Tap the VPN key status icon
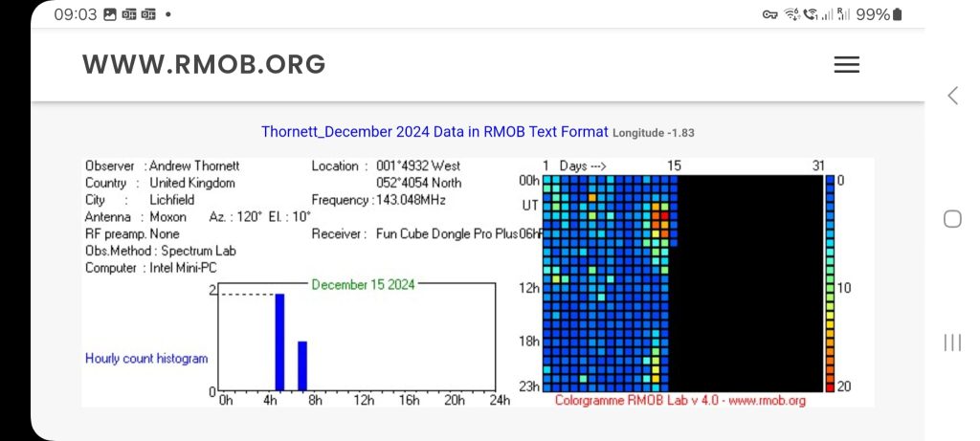This screenshot has width=980, height=441. [x=770, y=15]
